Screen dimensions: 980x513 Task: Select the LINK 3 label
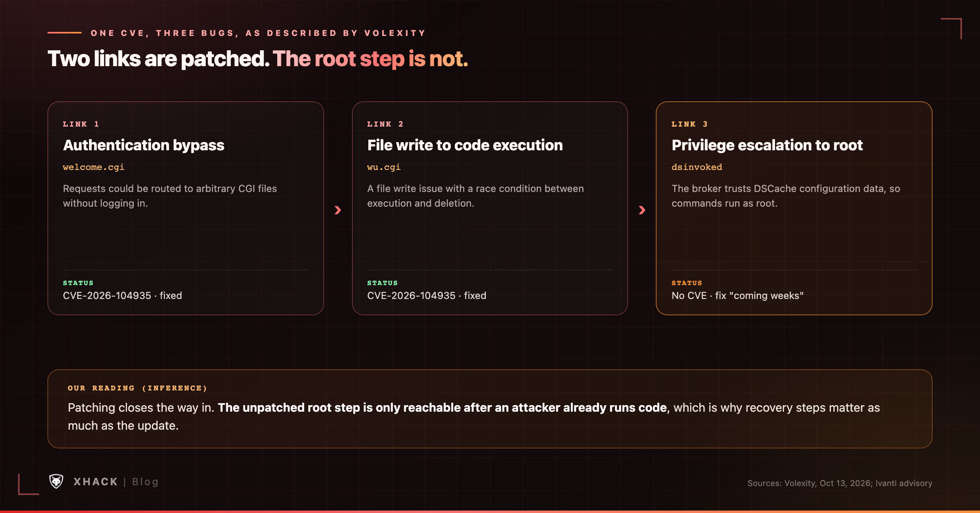(x=690, y=124)
